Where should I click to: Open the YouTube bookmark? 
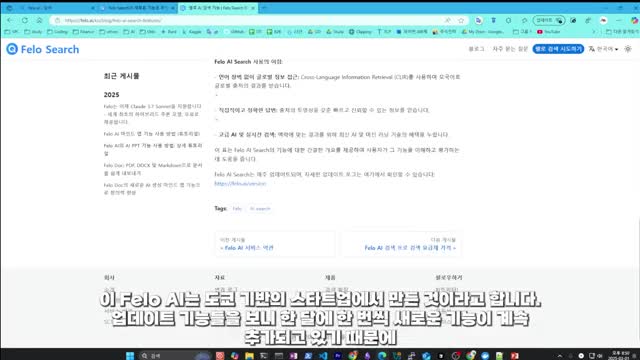tap(549, 32)
